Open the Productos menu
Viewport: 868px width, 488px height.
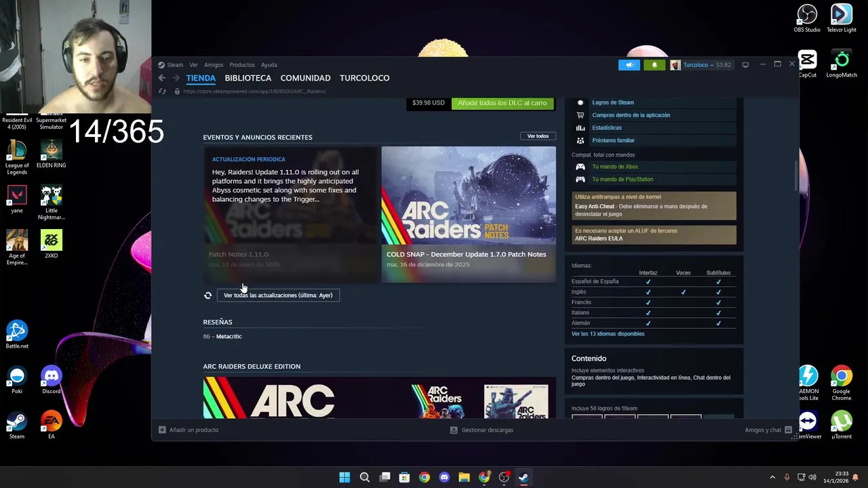[x=242, y=65]
